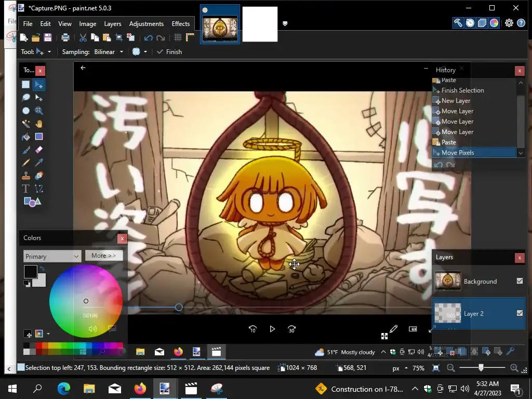Click the History list scroll-down arrow

[x=521, y=153]
